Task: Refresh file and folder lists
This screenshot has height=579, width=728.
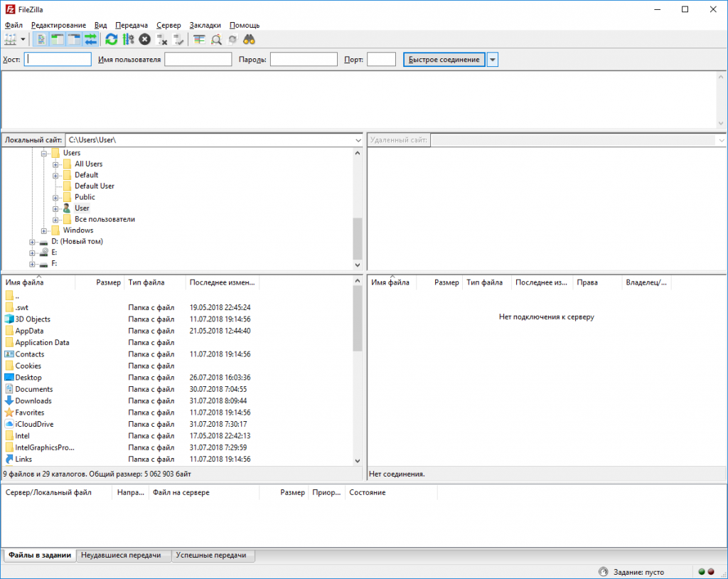Action: coord(112,40)
